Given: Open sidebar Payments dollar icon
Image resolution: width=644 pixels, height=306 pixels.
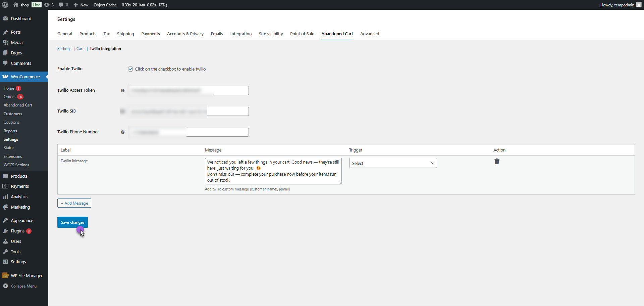Looking at the screenshot, I should 5,186.
